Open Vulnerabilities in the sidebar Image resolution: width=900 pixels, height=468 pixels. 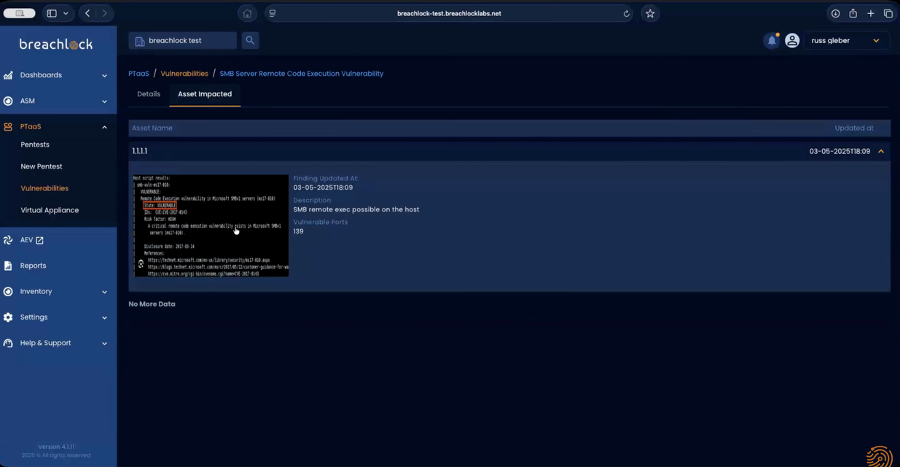pyautogui.click(x=44, y=188)
